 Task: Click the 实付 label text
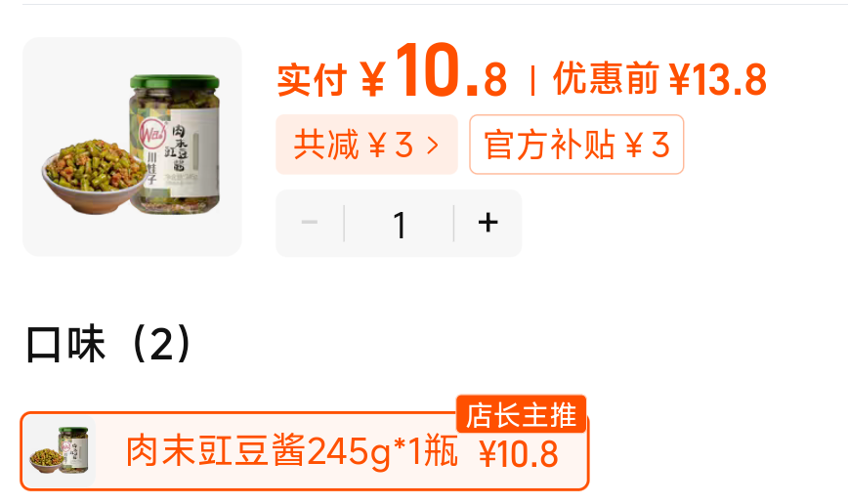[x=312, y=80]
